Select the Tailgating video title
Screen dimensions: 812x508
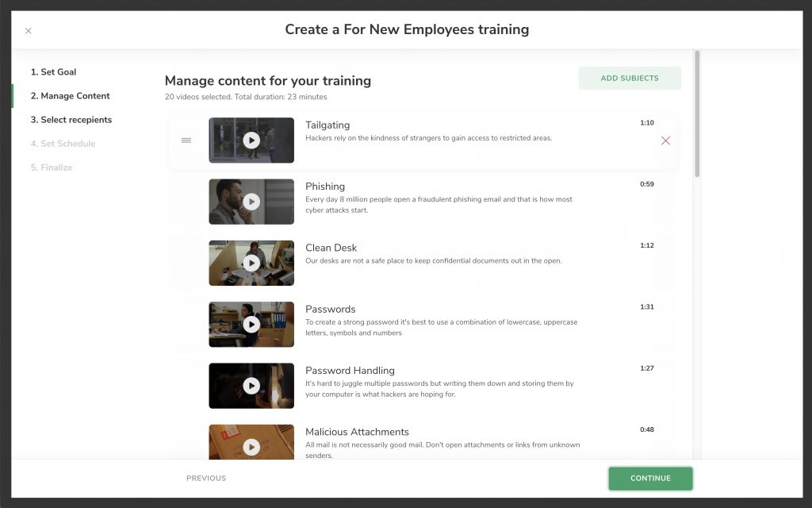[x=327, y=125]
